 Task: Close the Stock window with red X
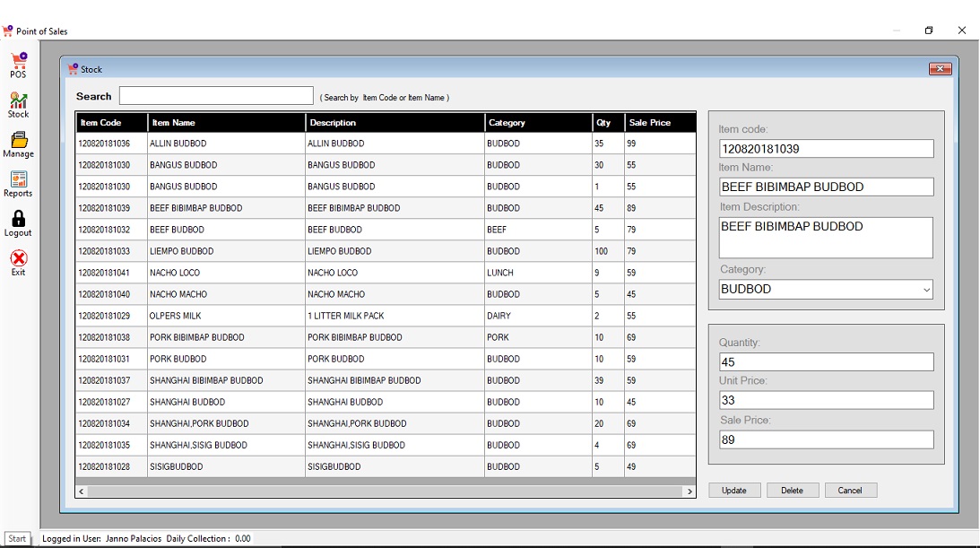pyautogui.click(x=940, y=69)
